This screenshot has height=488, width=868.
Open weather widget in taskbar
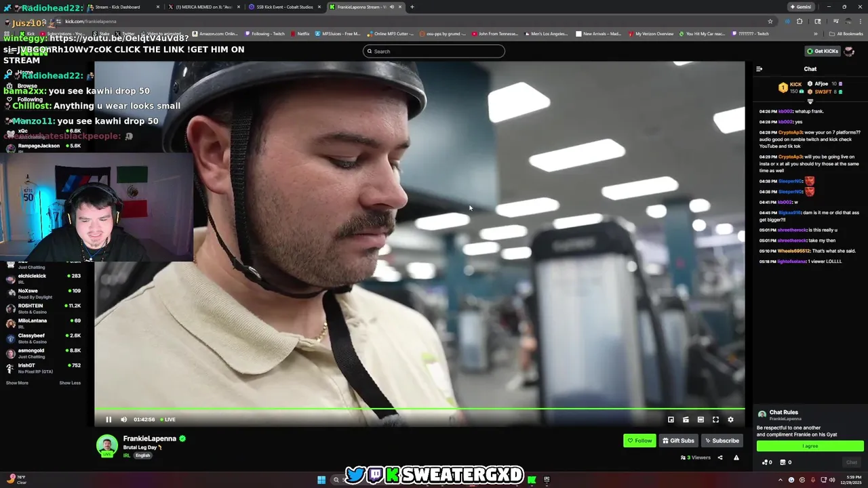point(16,480)
